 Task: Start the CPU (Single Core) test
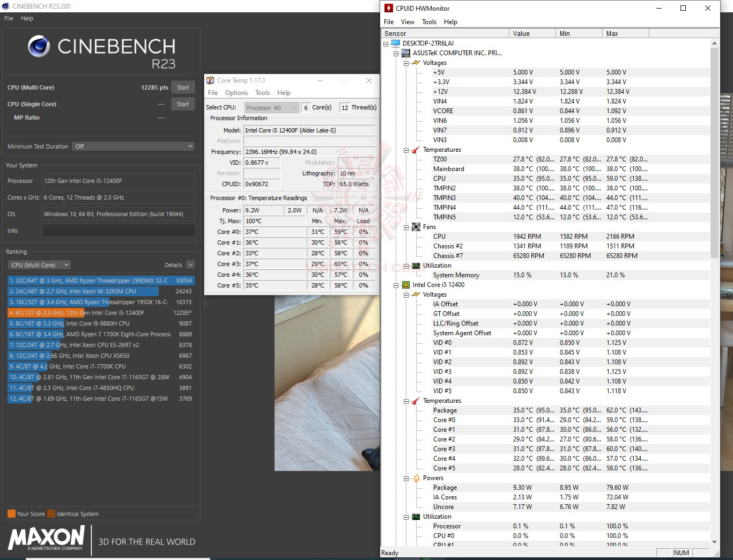click(183, 104)
